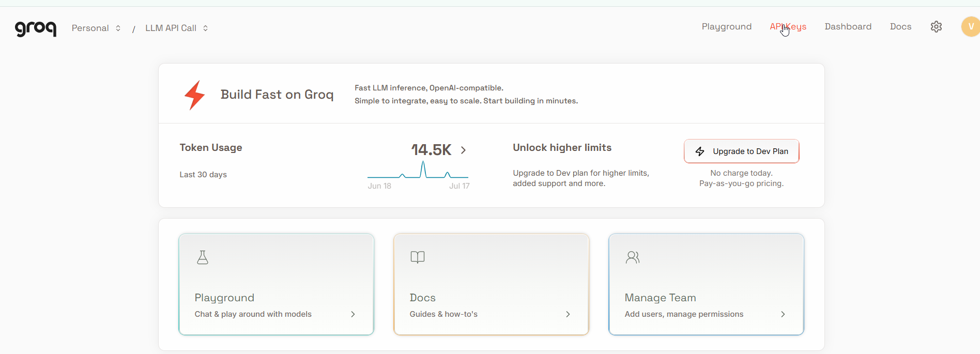Viewport: 980px width, 354px height.
Task: Open Playground from the top navigation
Action: pyautogui.click(x=726, y=27)
